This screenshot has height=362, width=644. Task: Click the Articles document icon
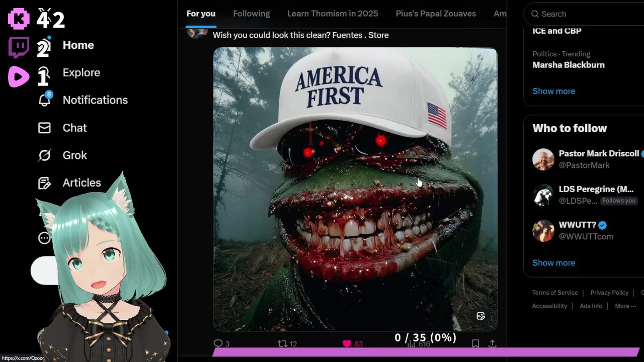tap(44, 183)
